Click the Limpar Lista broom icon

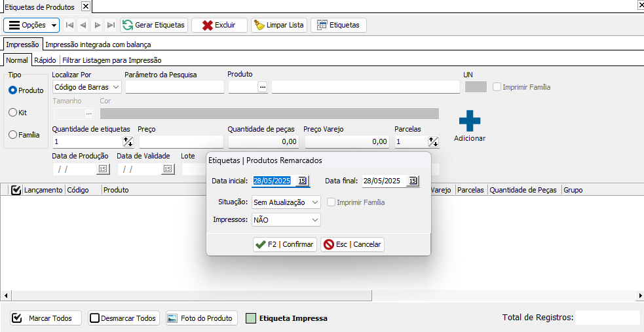point(259,25)
